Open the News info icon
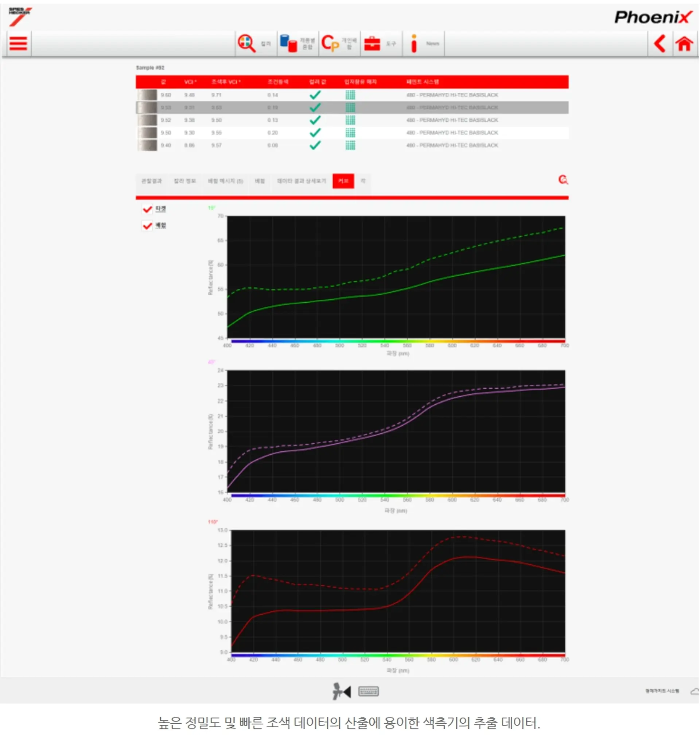700x743 pixels. 414,43
